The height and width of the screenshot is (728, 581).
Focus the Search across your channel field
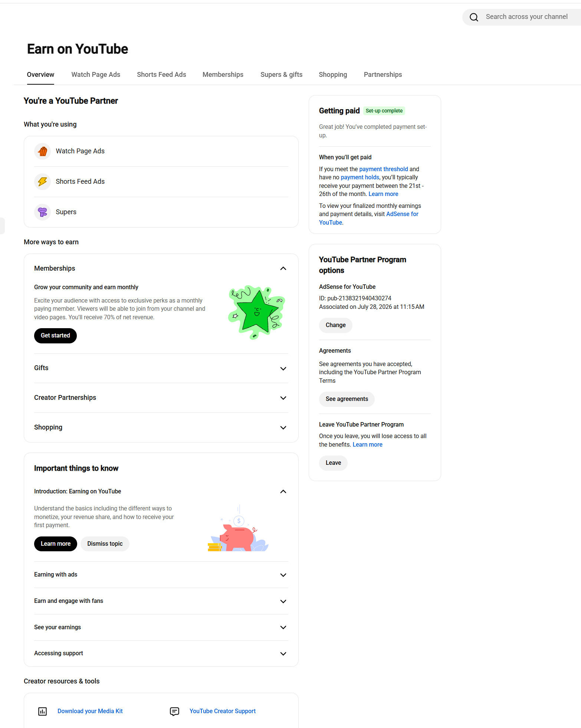(x=526, y=17)
